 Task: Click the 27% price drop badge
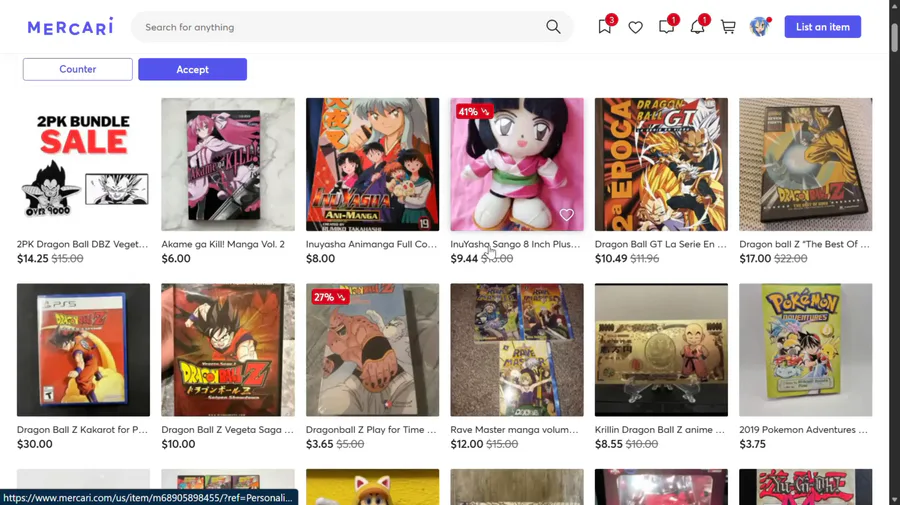[329, 297]
